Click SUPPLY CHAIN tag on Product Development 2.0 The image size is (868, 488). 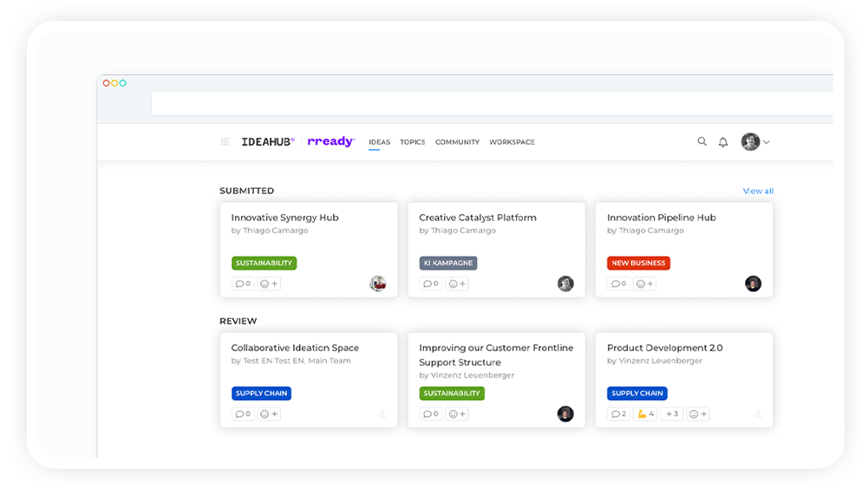click(637, 394)
